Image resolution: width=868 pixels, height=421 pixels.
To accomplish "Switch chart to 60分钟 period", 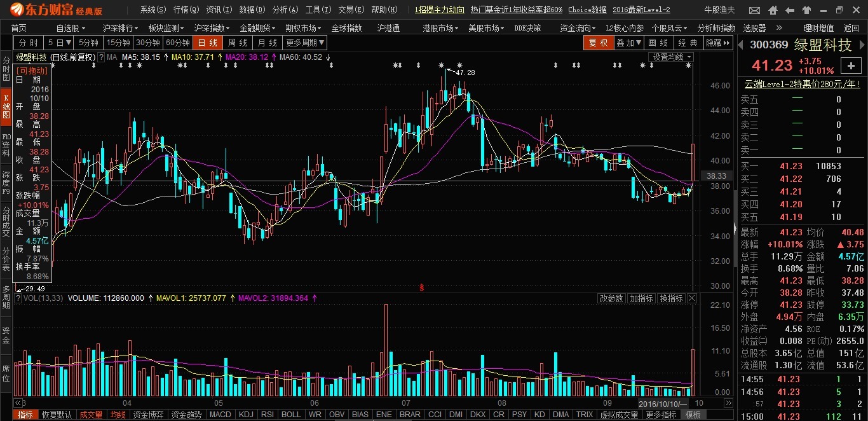I will pyautogui.click(x=178, y=43).
